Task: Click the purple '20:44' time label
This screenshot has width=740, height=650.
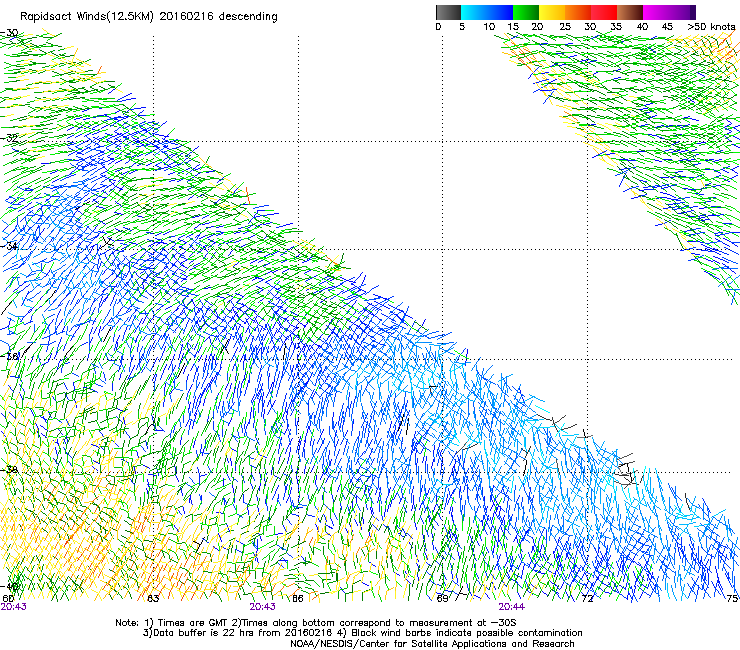Action: (x=512, y=607)
